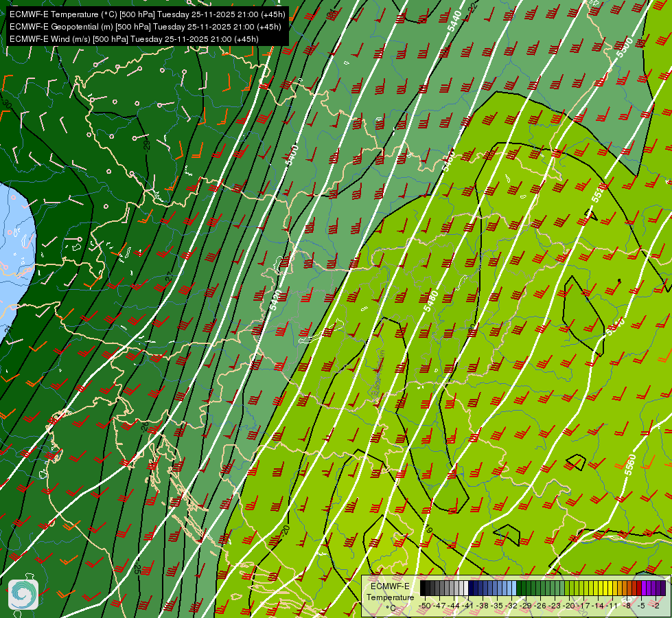The image size is (672, 618).
Task: Select the ECMWF-E Temperature title line
Action: (x=148, y=14)
